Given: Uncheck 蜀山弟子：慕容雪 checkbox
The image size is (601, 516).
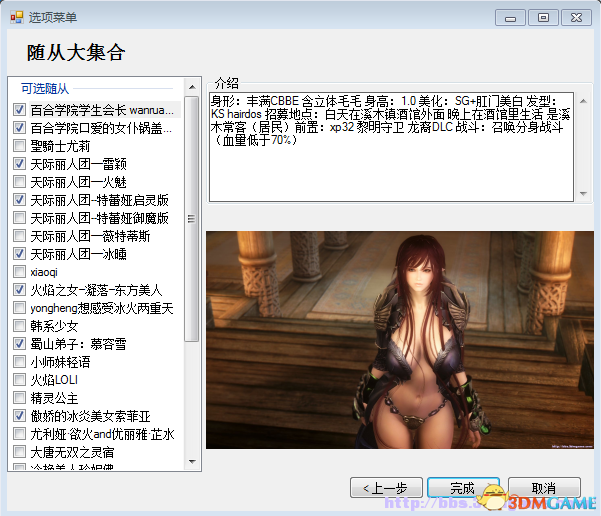Looking at the screenshot, I should (x=19, y=344).
